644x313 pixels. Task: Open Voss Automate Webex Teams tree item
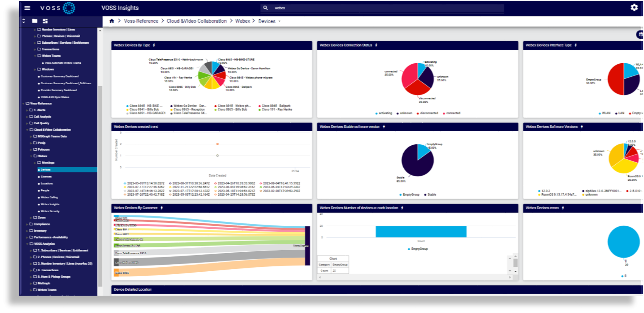tap(61, 63)
